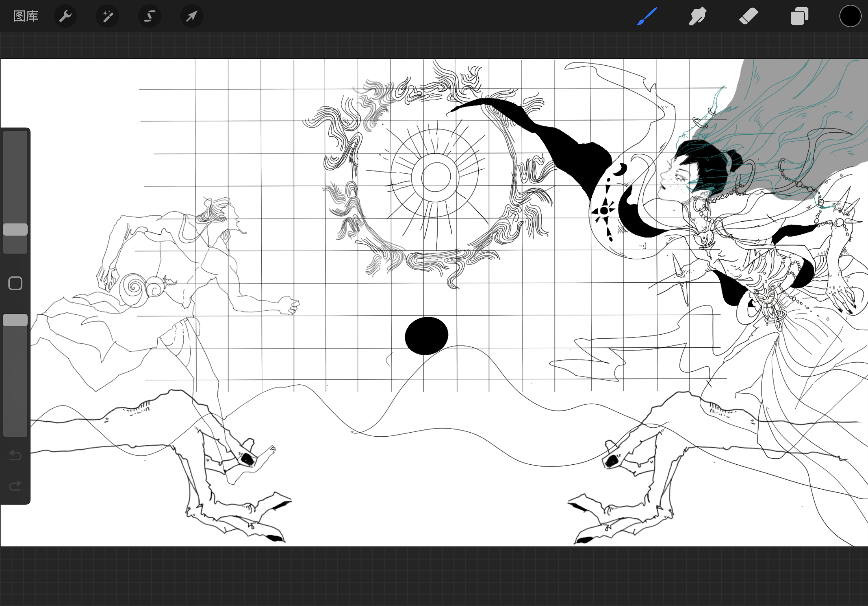This screenshot has width=868, height=606.
Task: Open the Gallery (图库) view
Action: 26,16
